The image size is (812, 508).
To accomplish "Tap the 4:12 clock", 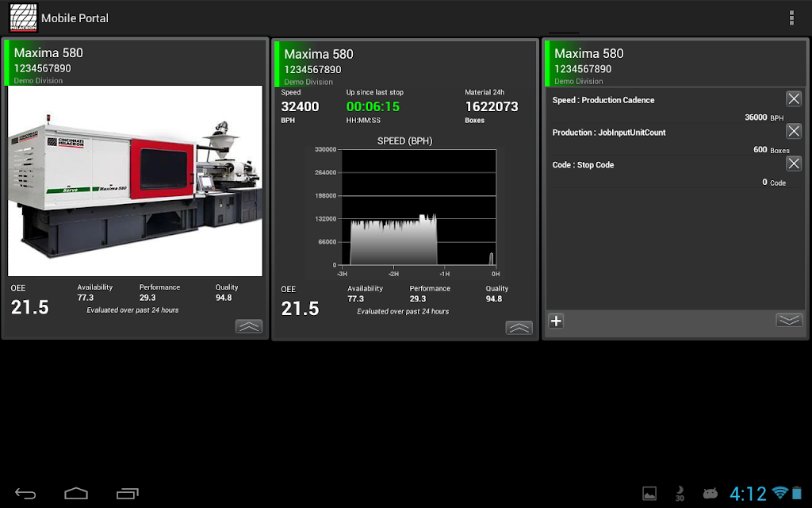I will 748,494.
